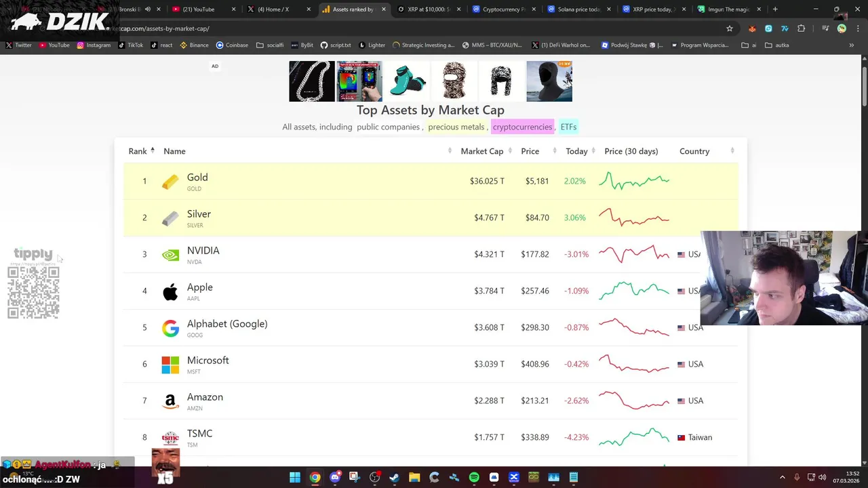The image size is (868, 488).
Task: Open the browser extensions puzzle icon
Action: [x=801, y=28]
